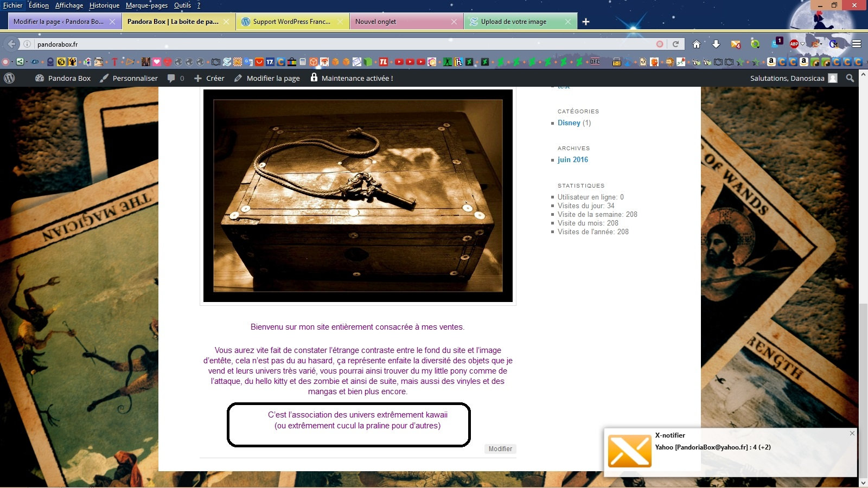Click the Utilisateur en ligne: 0 statistic
This screenshot has height=488, width=868.
tap(591, 197)
